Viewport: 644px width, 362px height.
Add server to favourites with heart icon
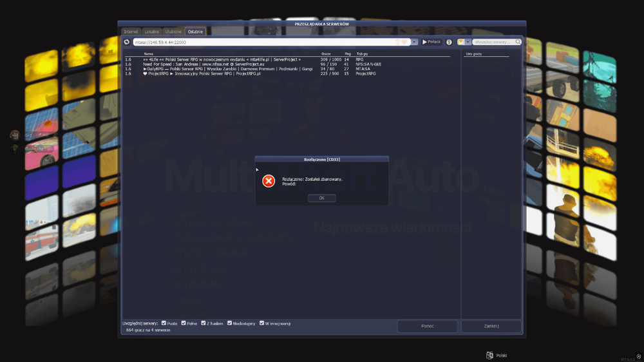[x=404, y=42]
